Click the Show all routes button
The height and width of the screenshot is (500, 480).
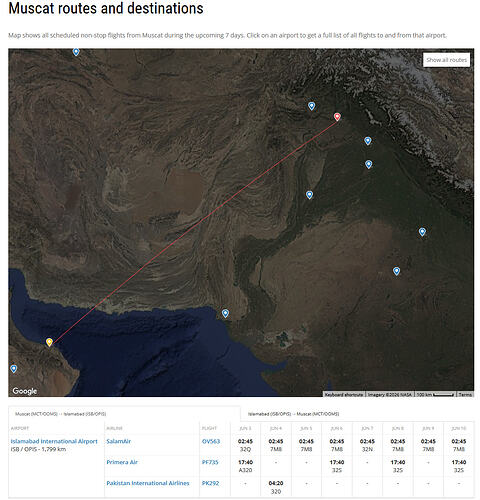click(446, 60)
